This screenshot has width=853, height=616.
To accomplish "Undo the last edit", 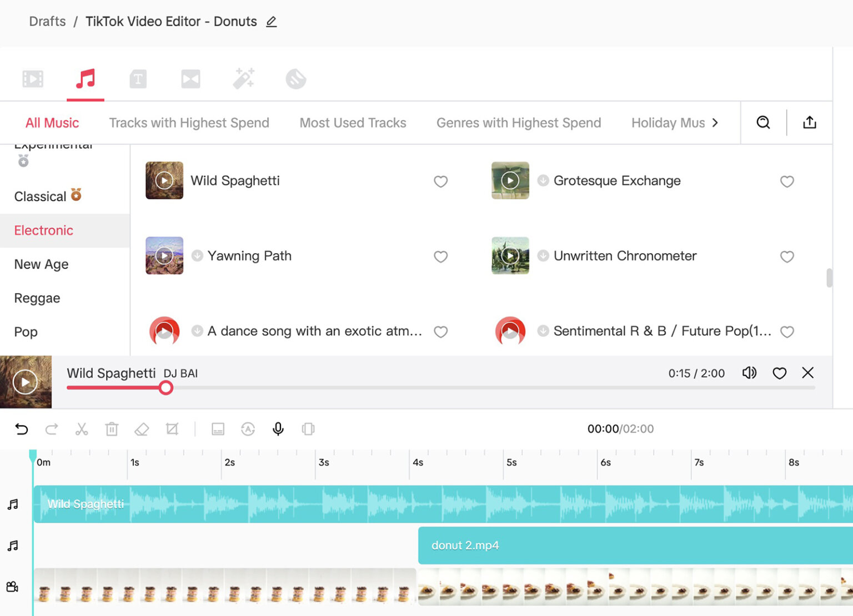I will (21, 429).
